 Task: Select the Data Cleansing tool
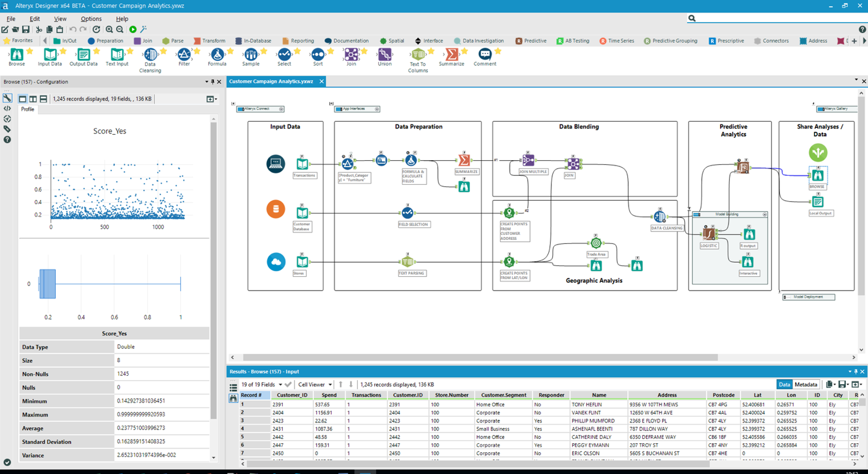click(x=150, y=57)
